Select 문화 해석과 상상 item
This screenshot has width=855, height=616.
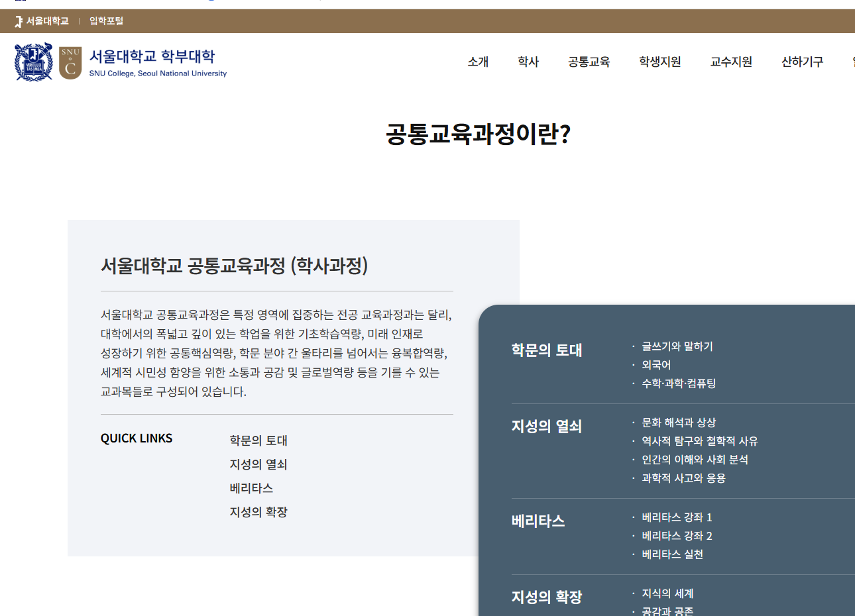tap(679, 423)
